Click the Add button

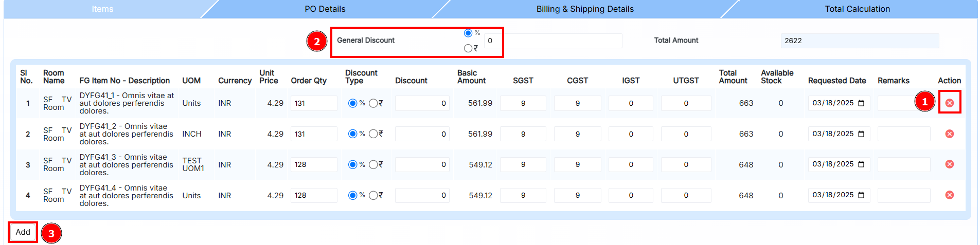click(23, 232)
